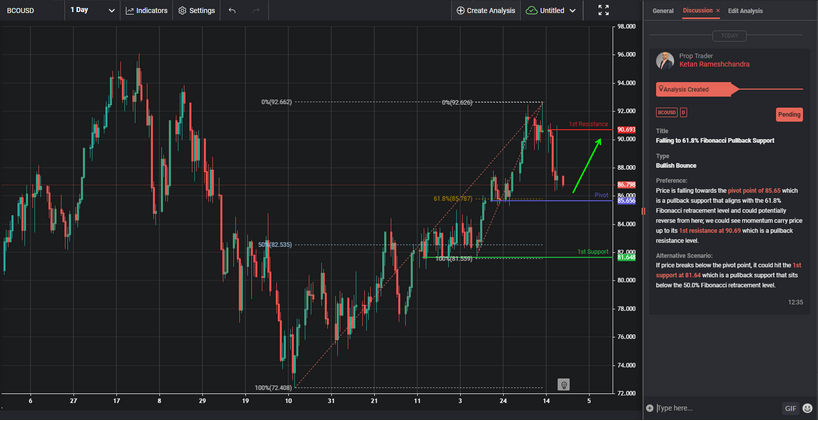The width and height of the screenshot is (818, 421).
Task: Click the 12:35 message timestamp
Action: click(x=796, y=302)
